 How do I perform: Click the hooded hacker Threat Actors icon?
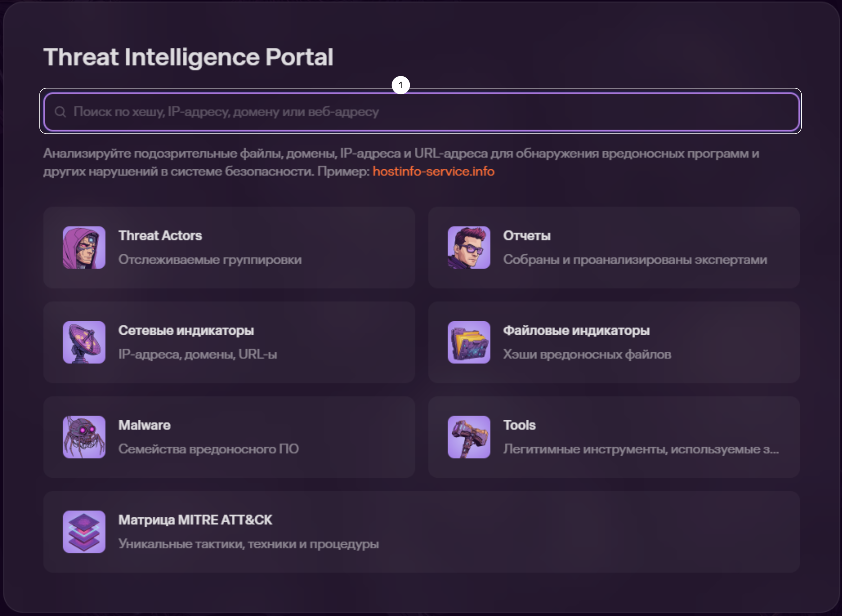pyautogui.click(x=84, y=248)
